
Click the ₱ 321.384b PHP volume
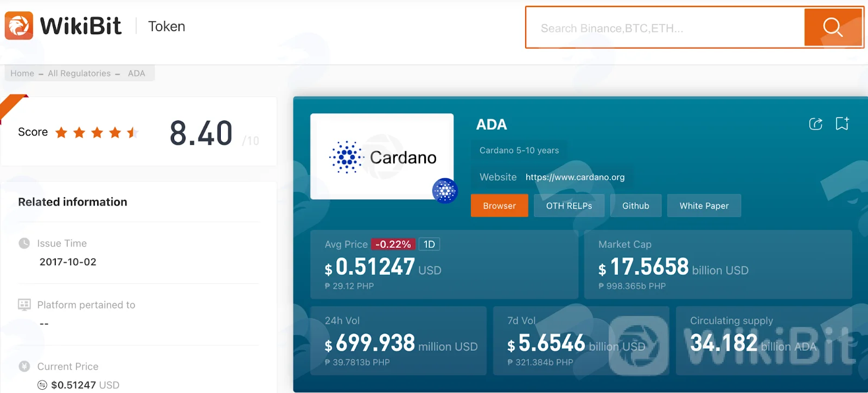tap(540, 362)
